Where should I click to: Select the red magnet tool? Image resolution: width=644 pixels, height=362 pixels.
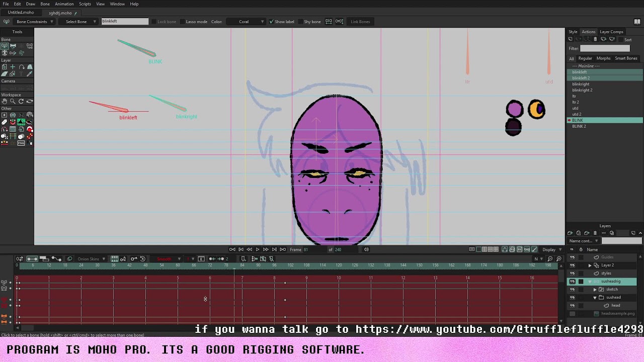tap(13, 122)
